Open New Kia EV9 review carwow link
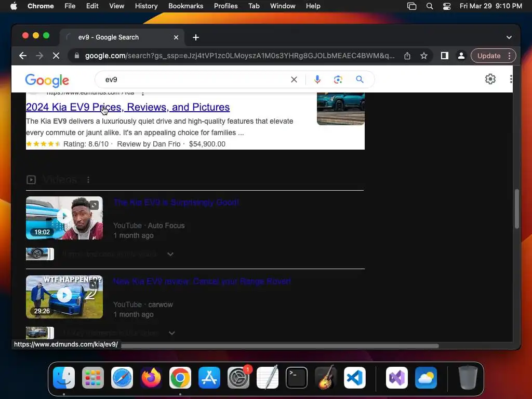Image resolution: width=532 pixels, height=399 pixels. pyautogui.click(x=202, y=282)
